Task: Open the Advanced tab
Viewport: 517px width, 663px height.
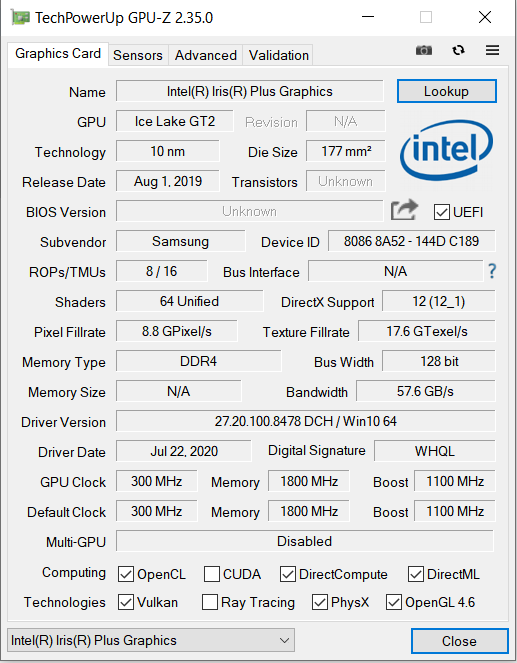Action: click(206, 55)
